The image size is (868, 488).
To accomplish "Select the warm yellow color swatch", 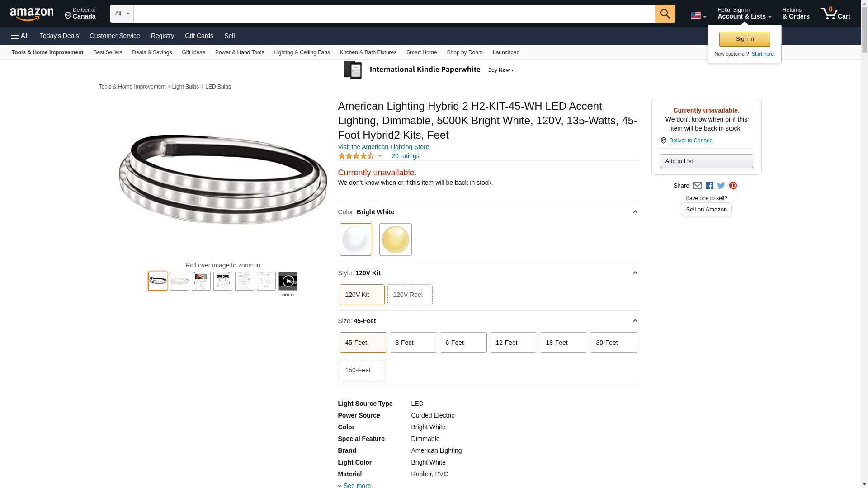I will point(395,239).
